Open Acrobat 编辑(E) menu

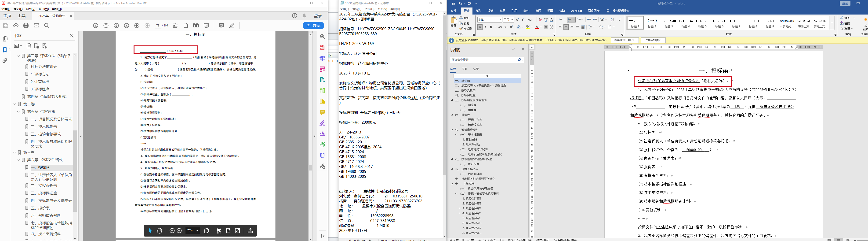[x=18, y=9]
